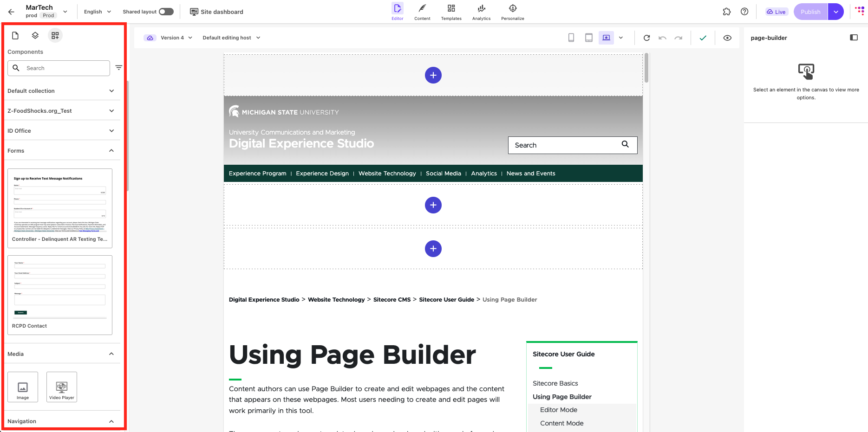Select the RCPD Contact form thumbnail
Viewport: 868px width, 432px height.
(x=60, y=295)
